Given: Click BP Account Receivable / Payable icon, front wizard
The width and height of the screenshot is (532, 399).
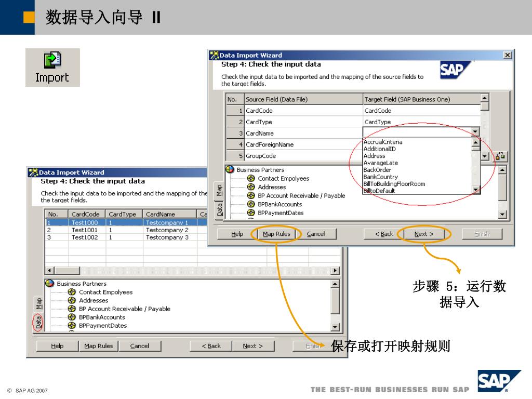Looking at the screenshot, I should point(251,195).
